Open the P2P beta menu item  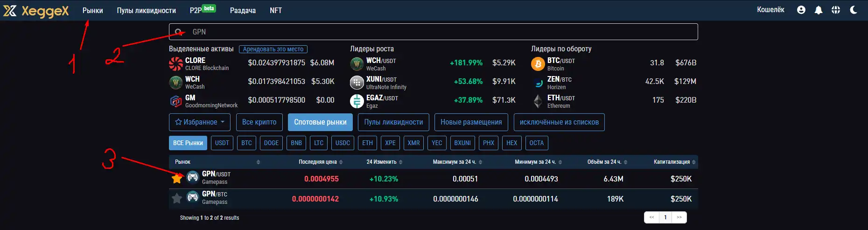[203, 10]
